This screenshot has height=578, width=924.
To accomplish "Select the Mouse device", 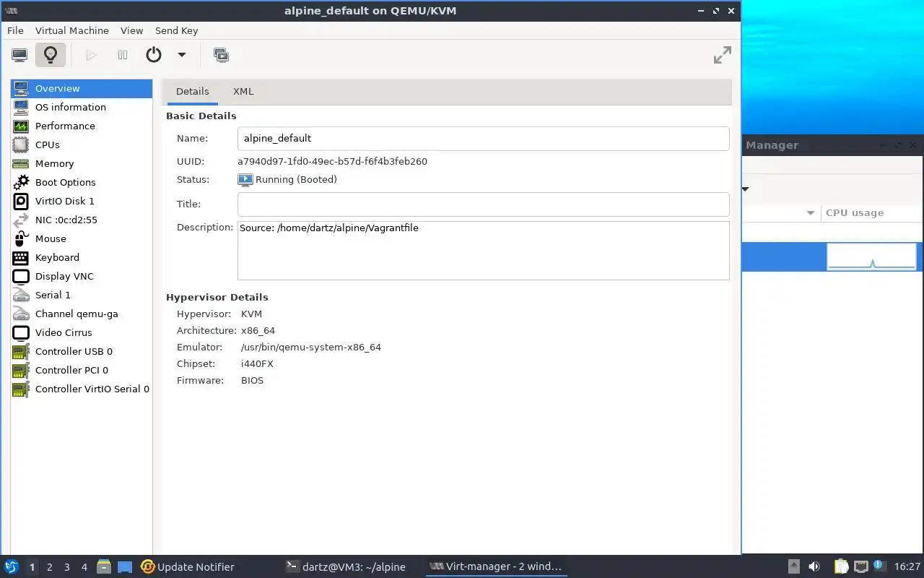I will pos(82,238).
